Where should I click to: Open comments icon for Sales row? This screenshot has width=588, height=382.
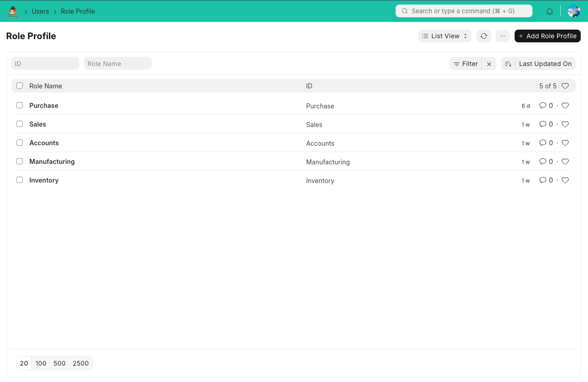(x=542, y=124)
